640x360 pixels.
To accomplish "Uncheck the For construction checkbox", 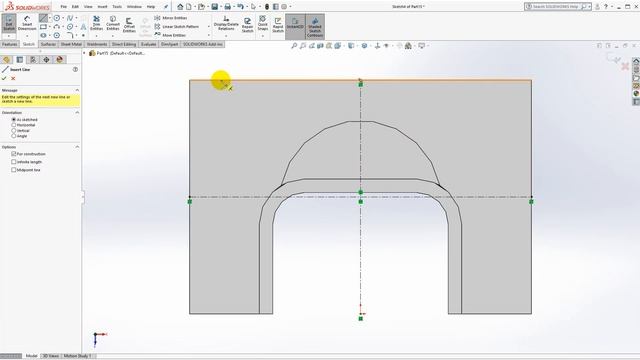I will coord(14,154).
